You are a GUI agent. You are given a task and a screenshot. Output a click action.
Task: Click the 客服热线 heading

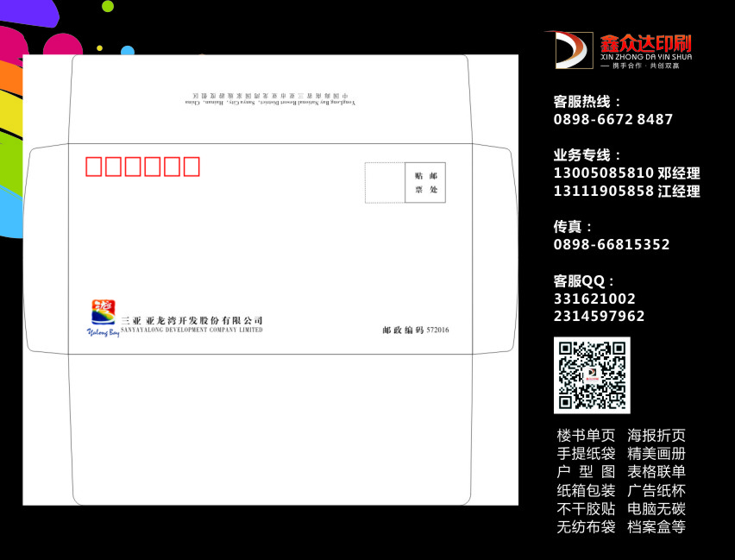[x=587, y=102]
